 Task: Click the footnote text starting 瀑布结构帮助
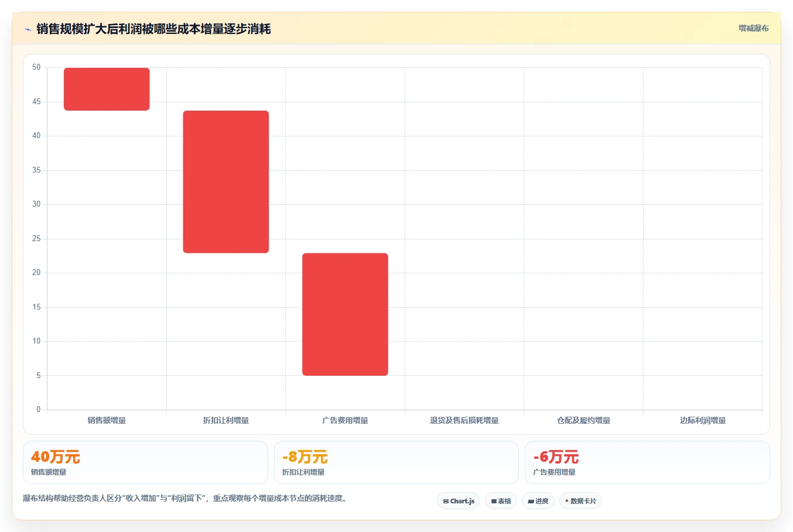186,498
